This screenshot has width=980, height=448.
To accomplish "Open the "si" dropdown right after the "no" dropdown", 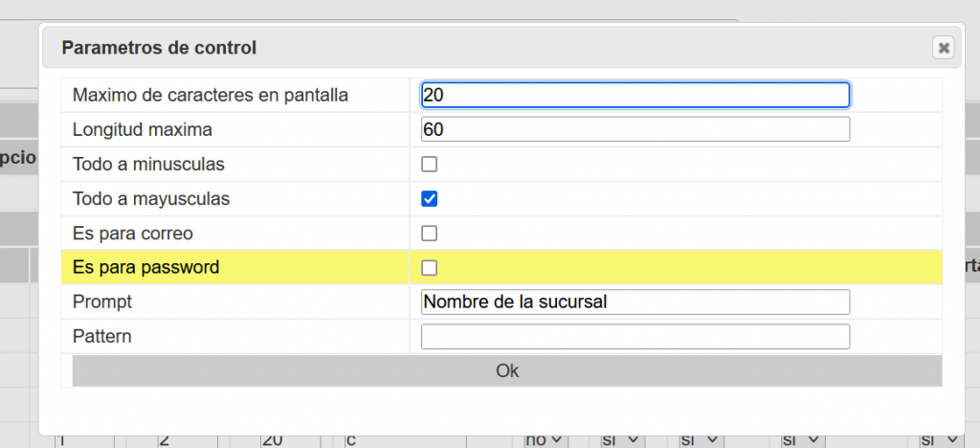I will (x=622, y=440).
